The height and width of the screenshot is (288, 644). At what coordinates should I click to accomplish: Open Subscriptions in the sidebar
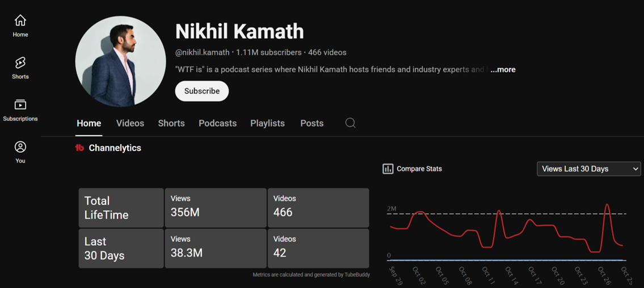(x=20, y=110)
